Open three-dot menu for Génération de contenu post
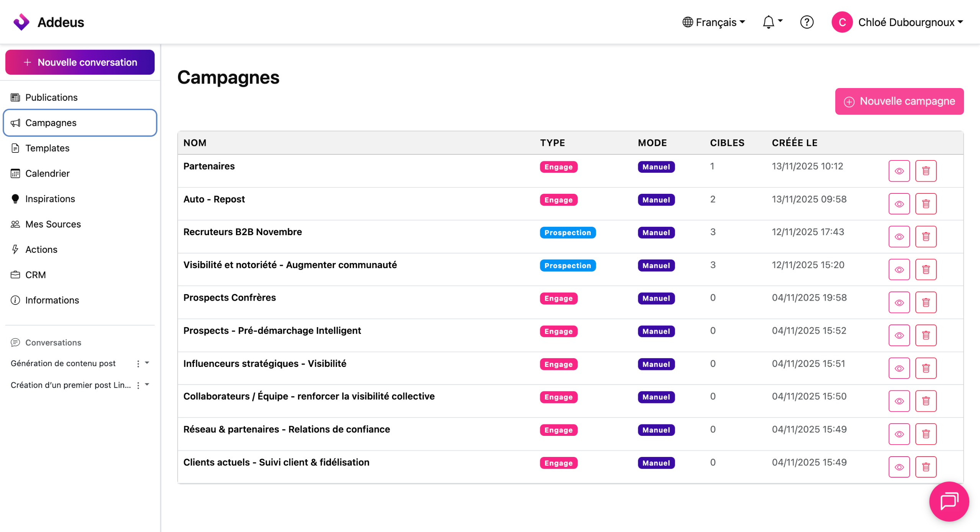980x532 pixels. pos(138,363)
